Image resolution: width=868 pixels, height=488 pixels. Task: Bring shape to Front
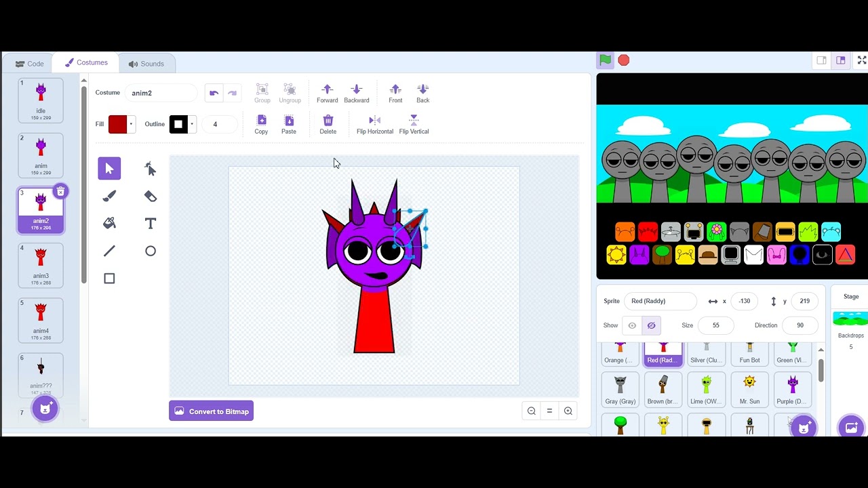pos(395,94)
